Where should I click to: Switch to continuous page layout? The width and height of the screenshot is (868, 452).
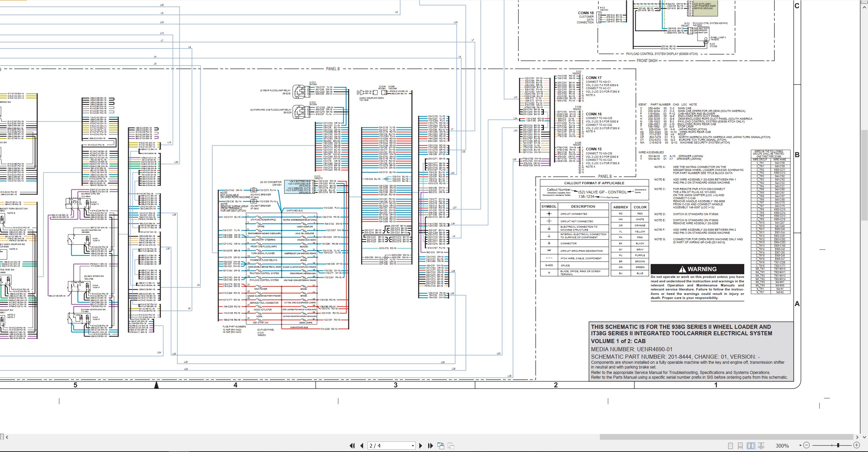[741, 446]
